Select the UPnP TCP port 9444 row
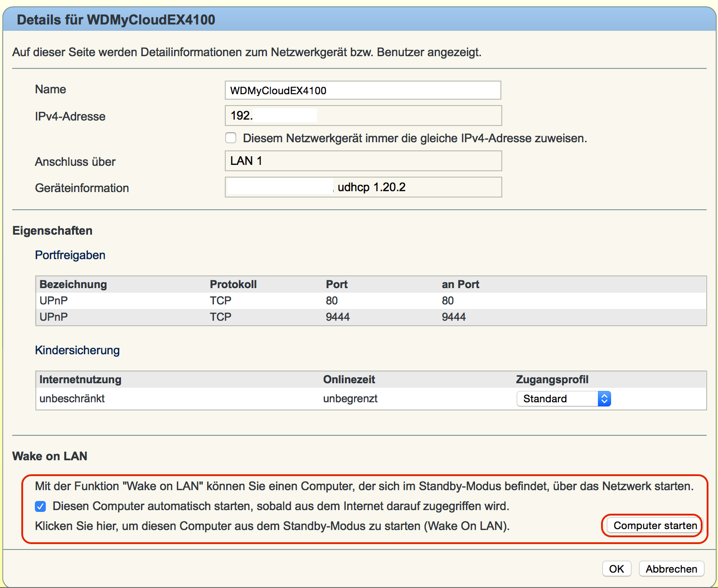718x588 pixels. pyautogui.click(x=371, y=317)
